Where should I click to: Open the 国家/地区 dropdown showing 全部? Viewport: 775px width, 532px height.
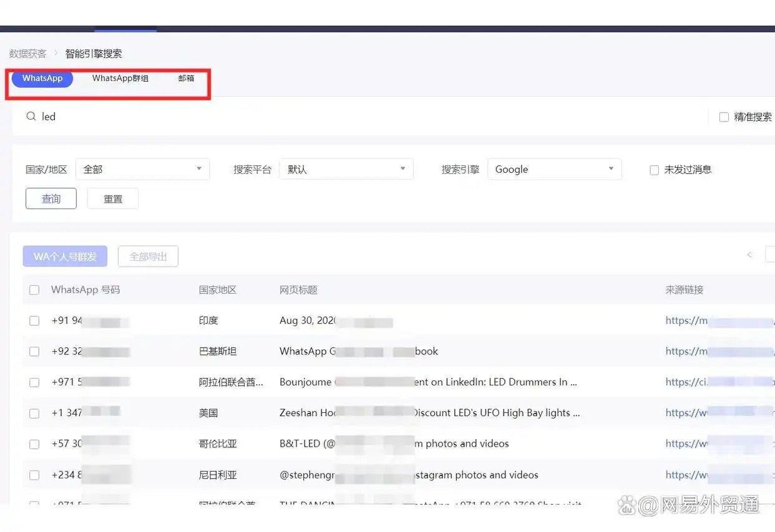coord(143,169)
